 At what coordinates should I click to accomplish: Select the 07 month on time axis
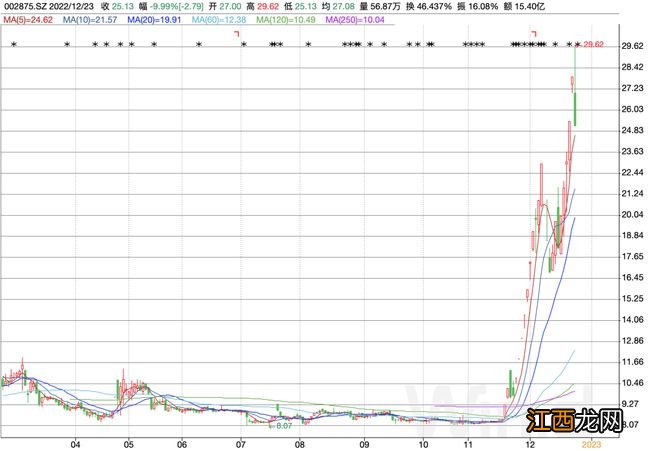[x=241, y=442]
